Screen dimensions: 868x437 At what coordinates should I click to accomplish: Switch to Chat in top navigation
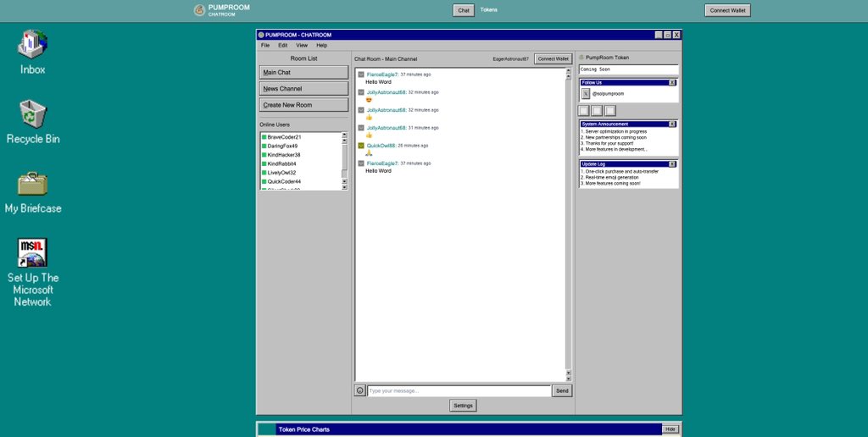[464, 10]
